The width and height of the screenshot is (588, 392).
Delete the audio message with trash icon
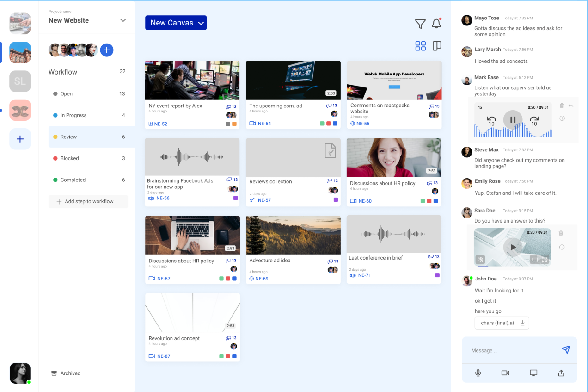(562, 106)
